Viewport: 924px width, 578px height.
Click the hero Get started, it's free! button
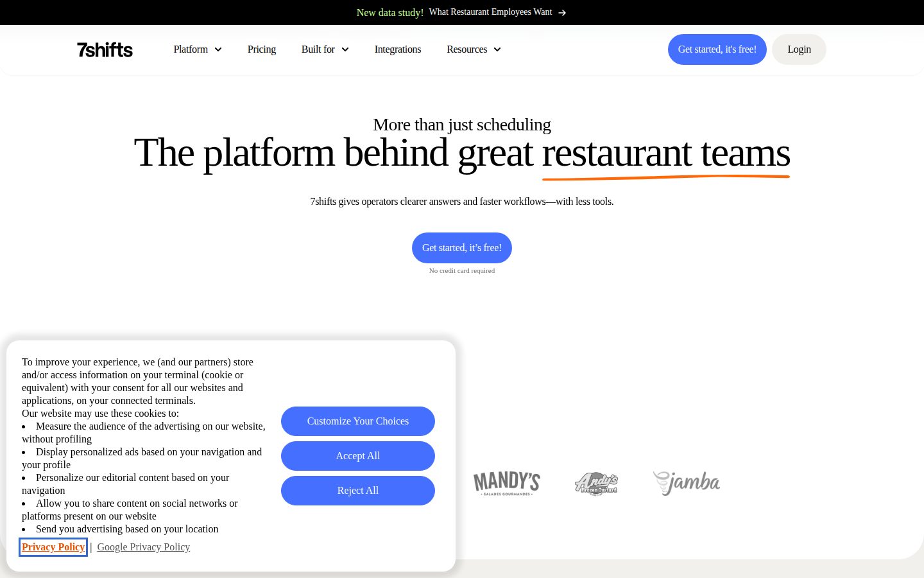462,248
